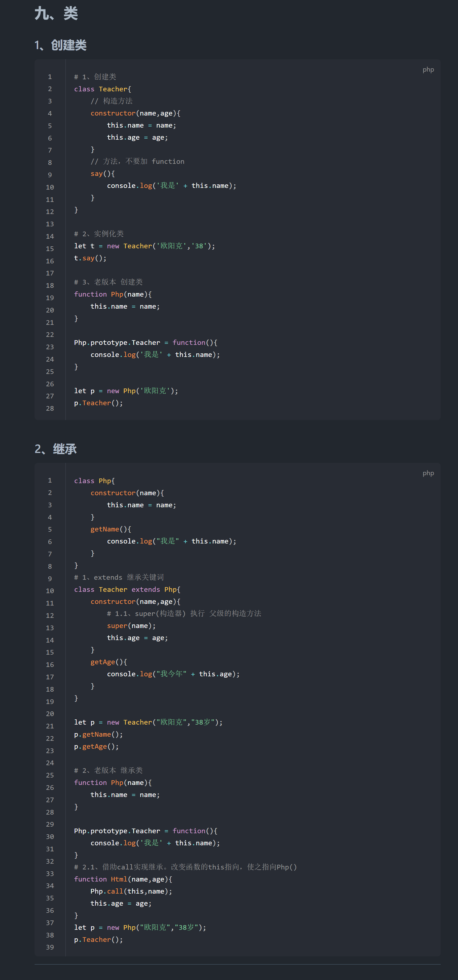Screen dimensions: 458x980
Task: Click the comment '// 构造方法'
Action: point(111,101)
